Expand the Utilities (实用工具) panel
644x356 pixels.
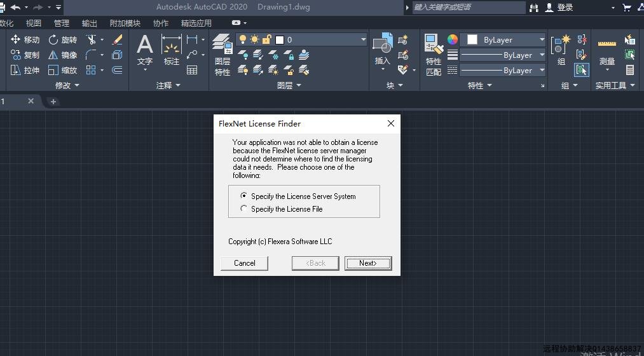point(615,85)
